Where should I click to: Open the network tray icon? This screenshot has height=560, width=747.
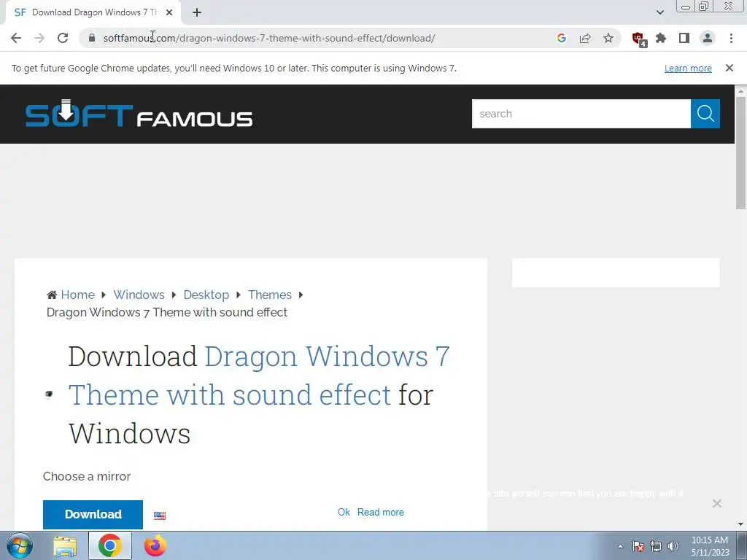click(656, 546)
